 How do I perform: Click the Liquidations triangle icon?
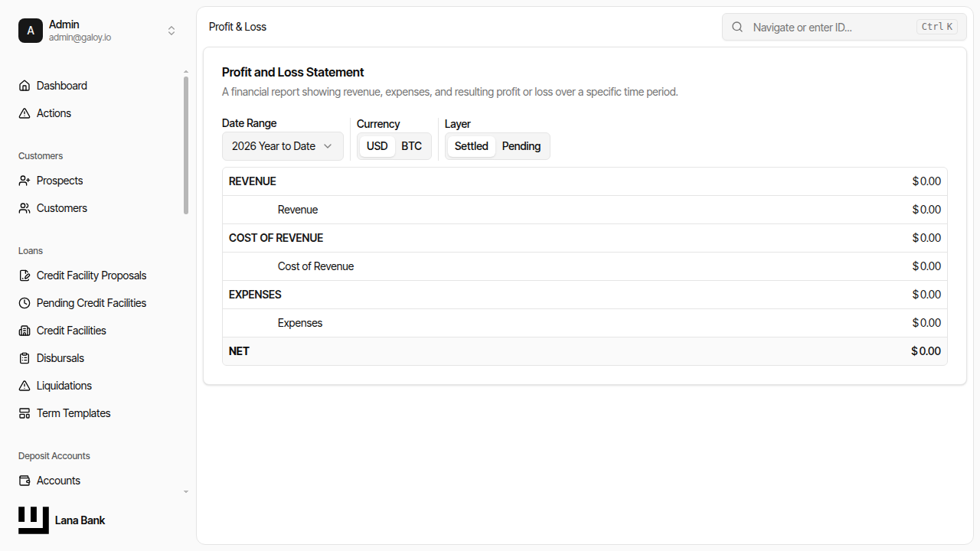[x=24, y=386]
